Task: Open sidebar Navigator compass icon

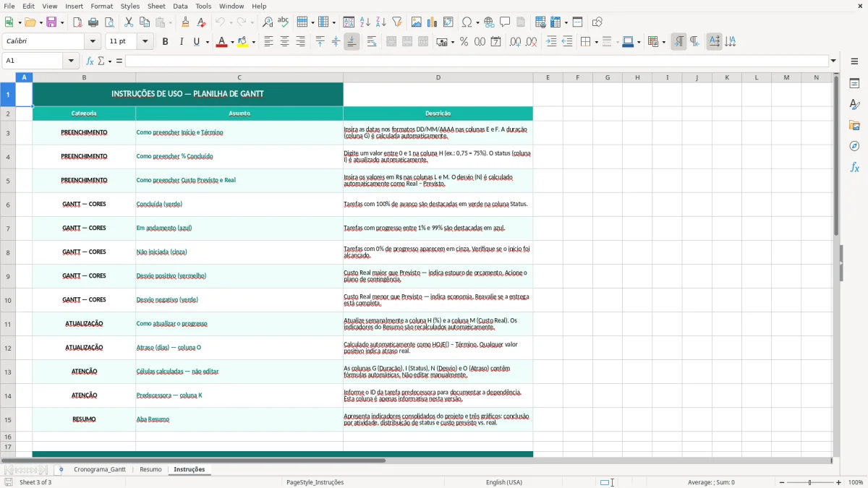Action: tap(854, 146)
